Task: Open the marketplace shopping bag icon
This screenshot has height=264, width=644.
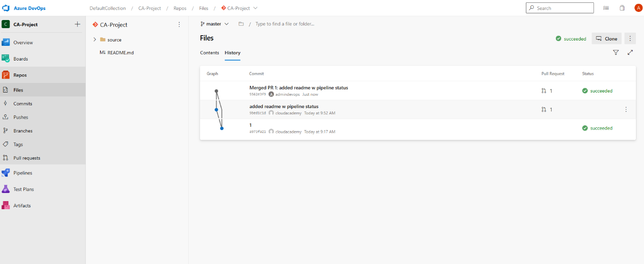Action: coord(622,8)
